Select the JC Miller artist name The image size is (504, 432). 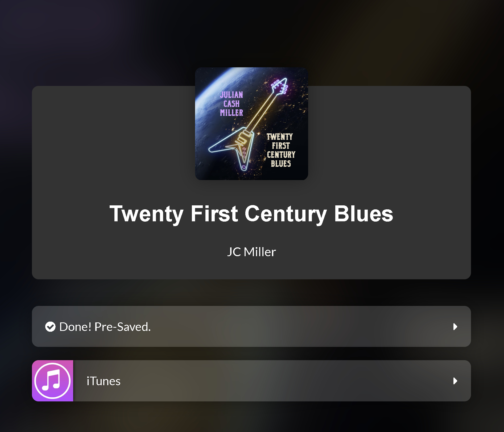coord(251,252)
